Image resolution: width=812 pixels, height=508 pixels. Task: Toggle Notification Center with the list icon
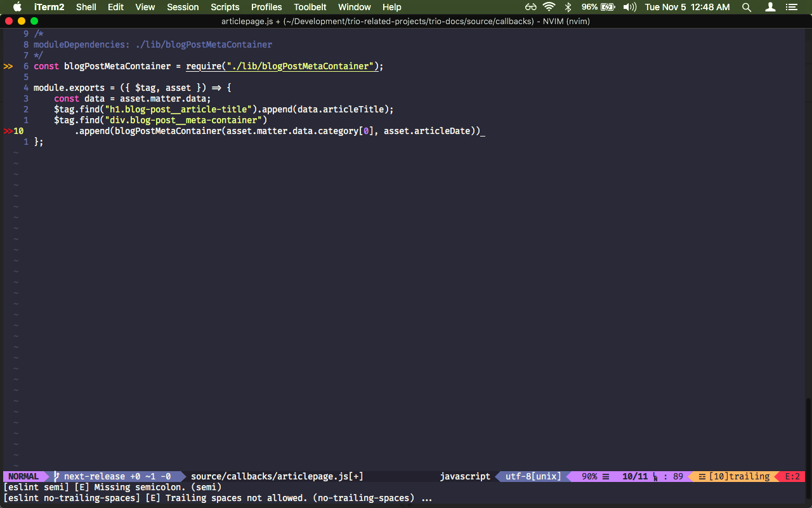click(x=791, y=7)
